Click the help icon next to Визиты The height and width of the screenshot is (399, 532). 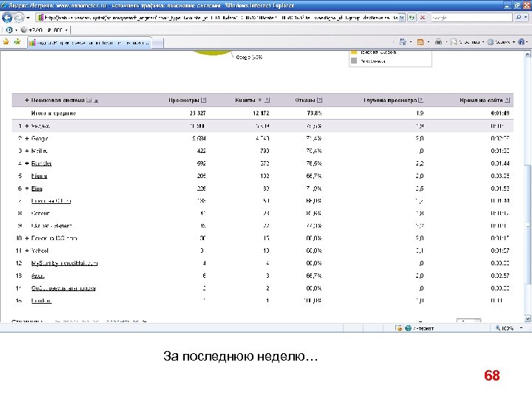[267, 100]
